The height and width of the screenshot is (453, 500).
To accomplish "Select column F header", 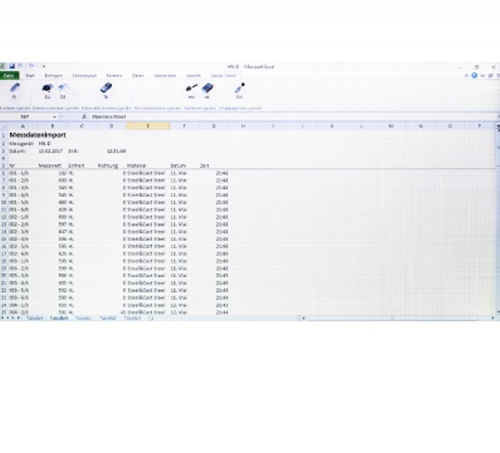I will pos(184,126).
